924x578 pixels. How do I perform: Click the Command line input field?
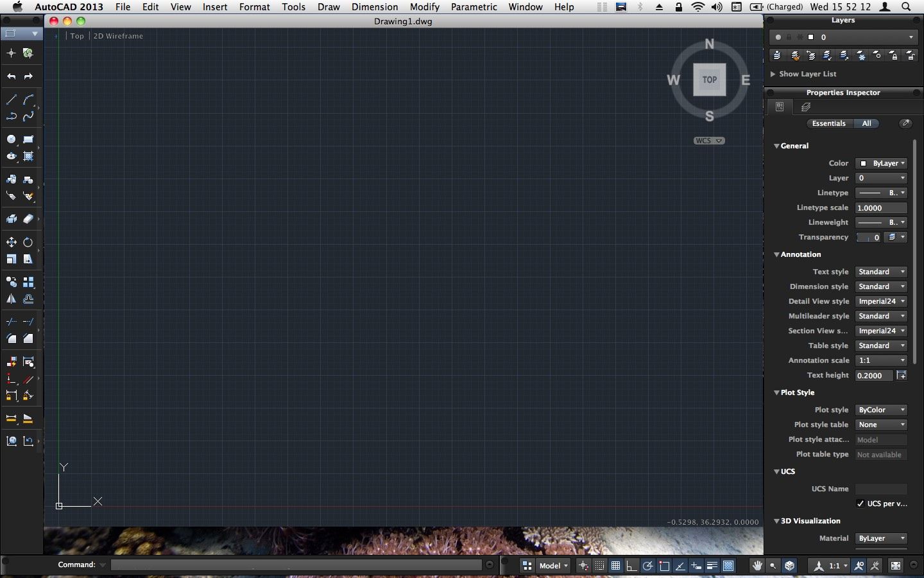tap(296, 565)
